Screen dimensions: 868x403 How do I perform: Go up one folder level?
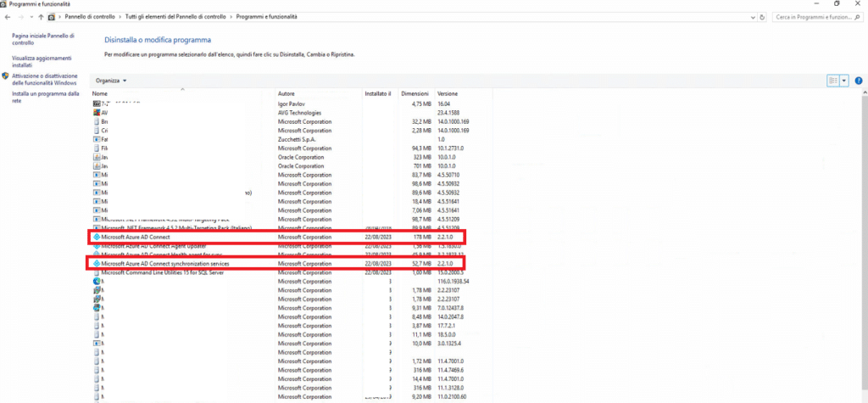coord(41,17)
